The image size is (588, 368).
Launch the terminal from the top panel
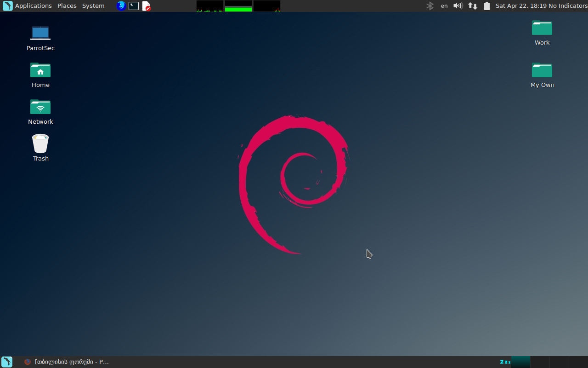tap(134, 6)
